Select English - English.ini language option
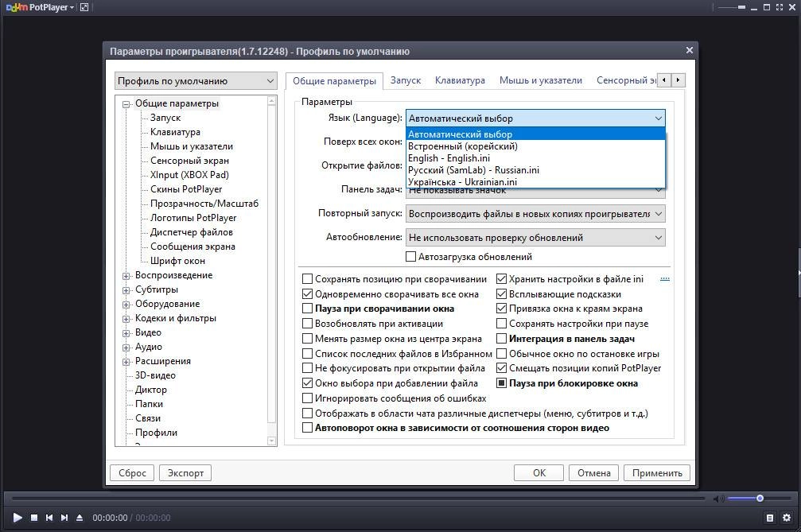Screen dimensions: 801x532 pyautogui.click(x=536, y=158)
